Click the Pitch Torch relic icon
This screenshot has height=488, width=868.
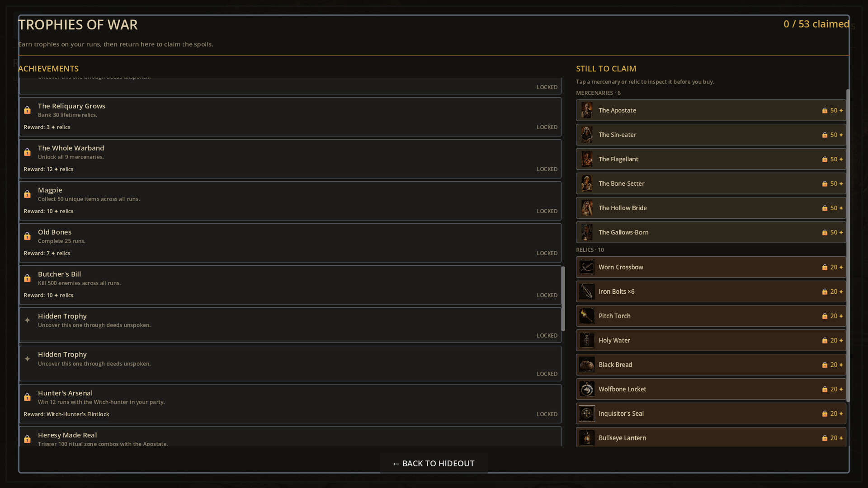(x=587, y=316)
